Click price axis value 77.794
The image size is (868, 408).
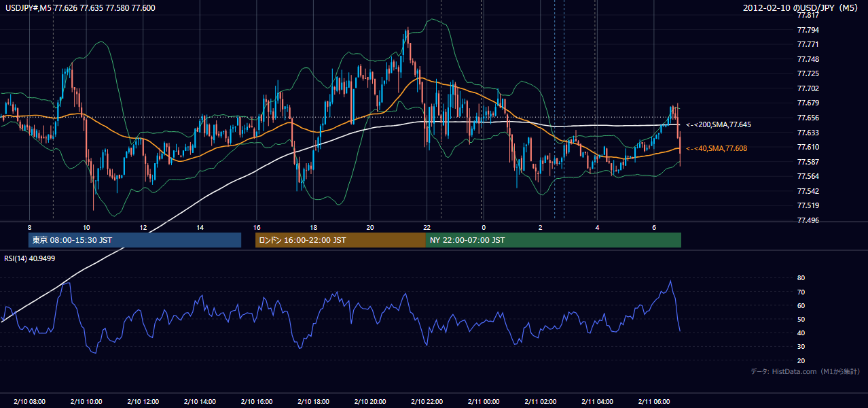(808, 30)
